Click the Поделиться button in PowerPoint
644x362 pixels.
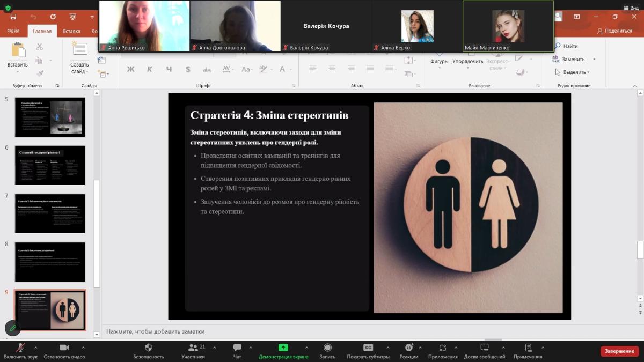(614, 31)
